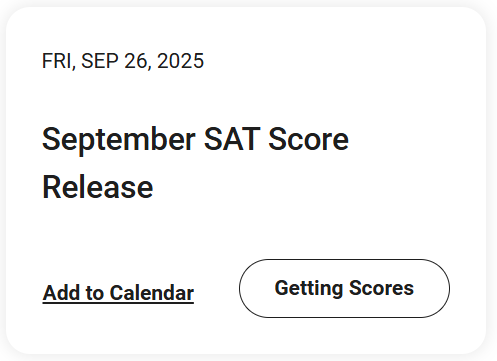
Task: Click the FRI, SEP 26, 2025 date
Action: click(x=123, y=61)
